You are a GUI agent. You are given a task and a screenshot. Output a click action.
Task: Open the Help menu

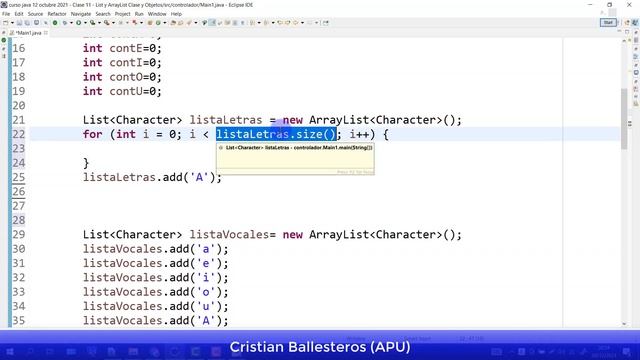click(176, 14)
